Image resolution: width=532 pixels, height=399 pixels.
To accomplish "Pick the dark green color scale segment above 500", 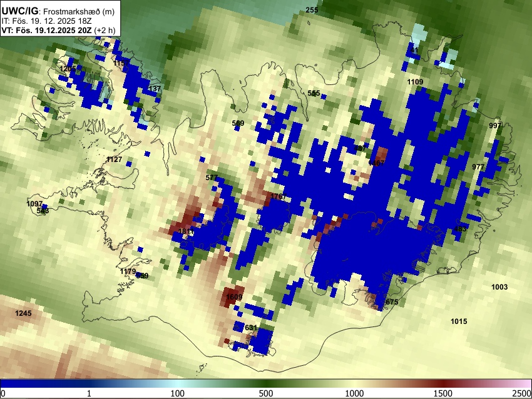I will click(x=265, y=384).
